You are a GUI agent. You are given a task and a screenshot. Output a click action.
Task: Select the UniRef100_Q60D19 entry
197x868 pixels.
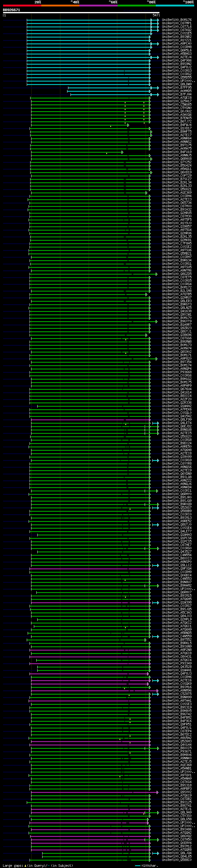176,172
